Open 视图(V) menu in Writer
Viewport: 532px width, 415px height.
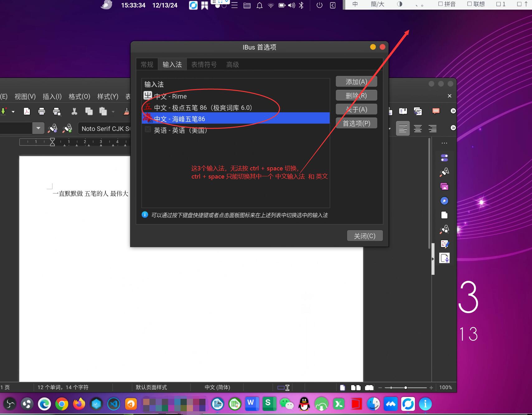coord(25,97)
